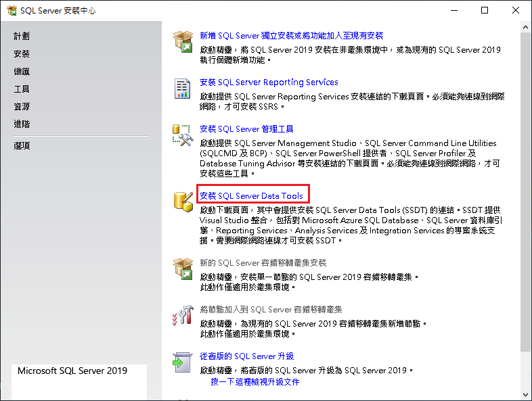Click the add node to cluster icon
This screenshot has width=532, height=401.
click(183, 315)
